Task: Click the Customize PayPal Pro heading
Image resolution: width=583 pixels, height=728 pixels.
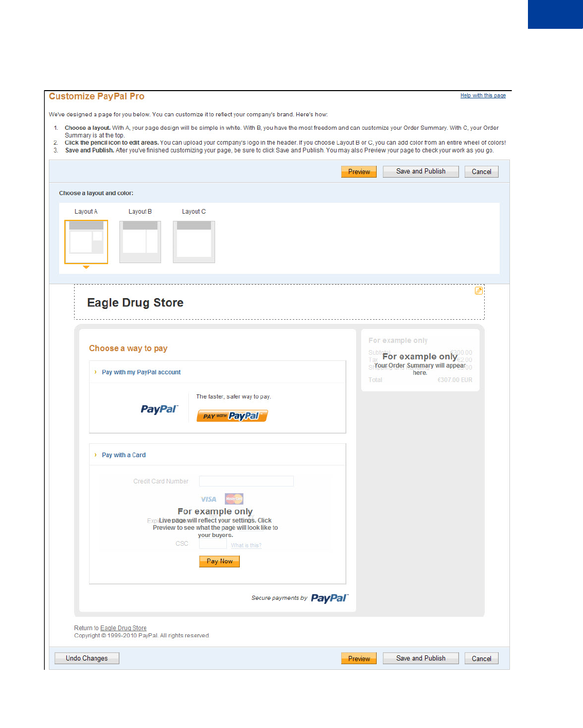Action: [x=97, y=96]
